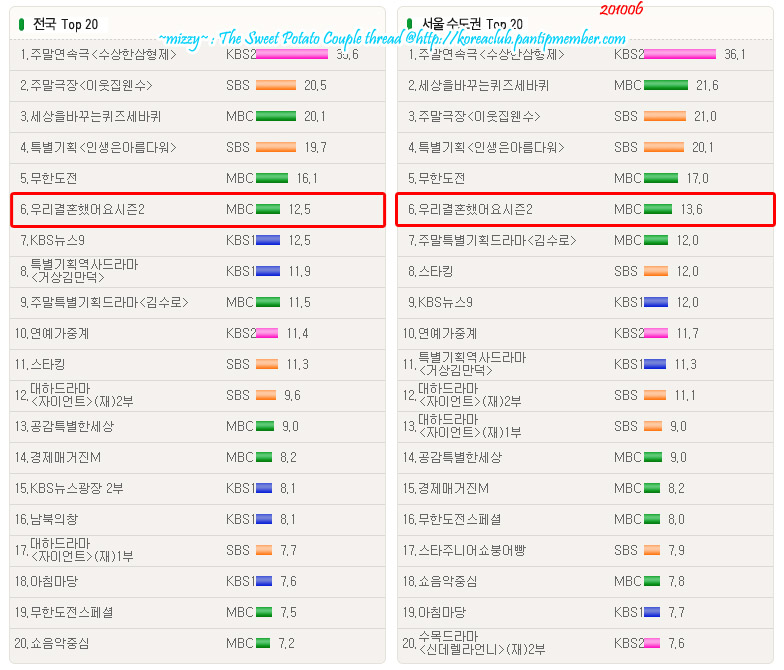The width and height of the screenshot is (784, 670).
Task: Click the 21.0 rating value
Action: (x=706, y=116)
